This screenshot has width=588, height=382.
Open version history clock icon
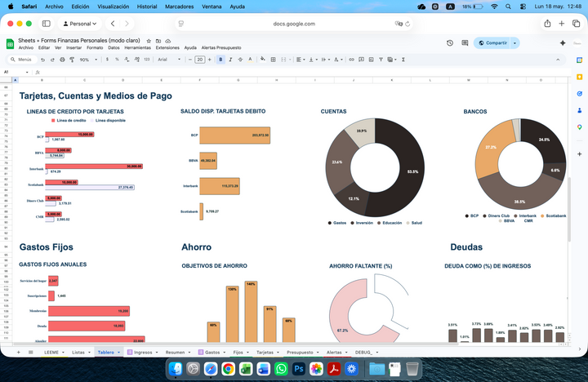450,43
